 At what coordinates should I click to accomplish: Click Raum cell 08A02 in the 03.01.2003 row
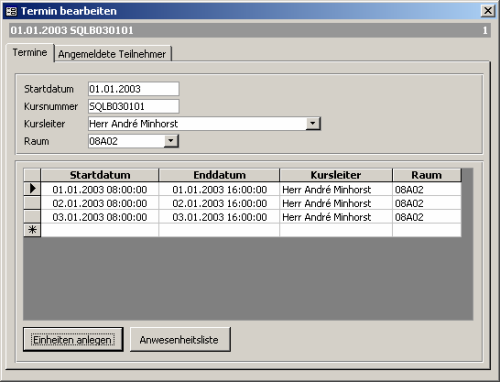427,217
